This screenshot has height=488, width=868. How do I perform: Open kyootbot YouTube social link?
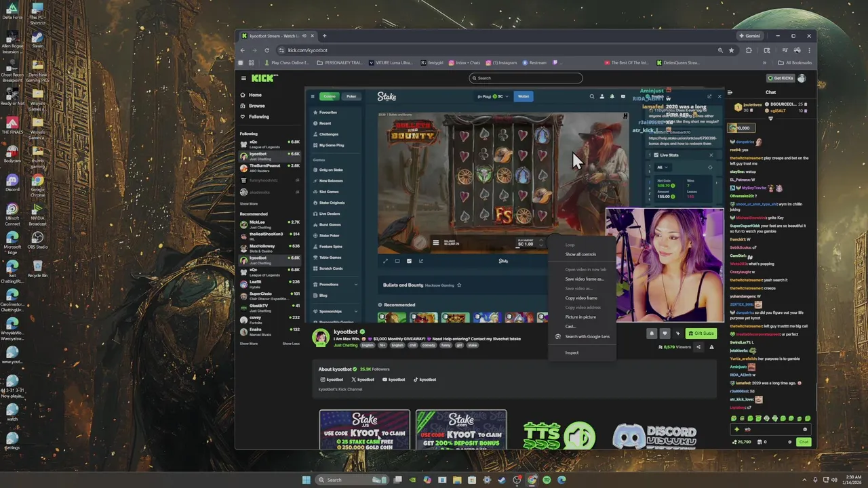pos(393,380)
